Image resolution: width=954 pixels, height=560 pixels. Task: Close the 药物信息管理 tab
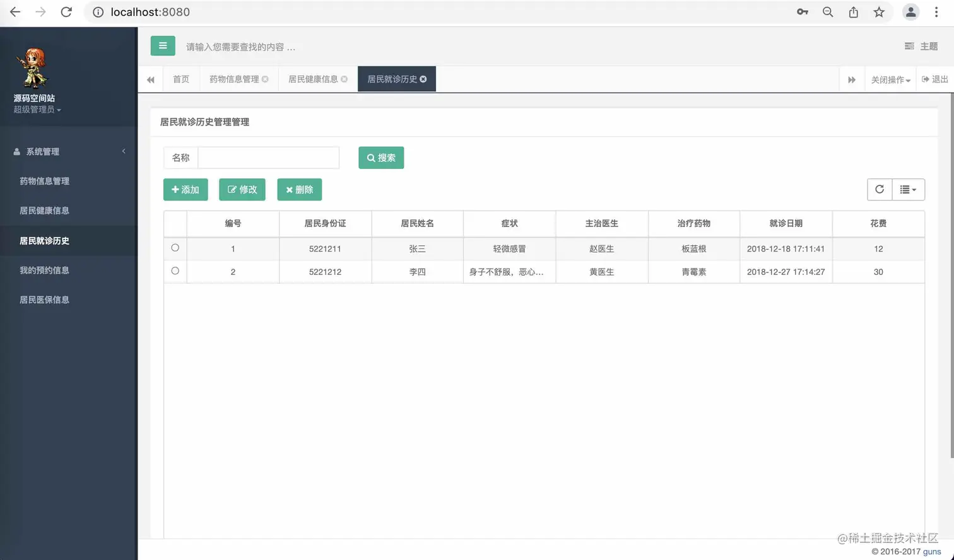coord(266,79)
